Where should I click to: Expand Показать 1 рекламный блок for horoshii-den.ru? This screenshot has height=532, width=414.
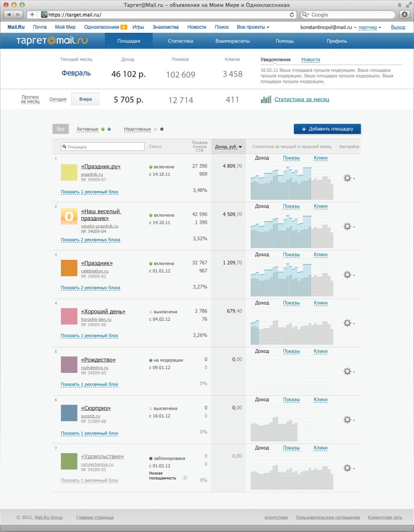click(89, 335)
